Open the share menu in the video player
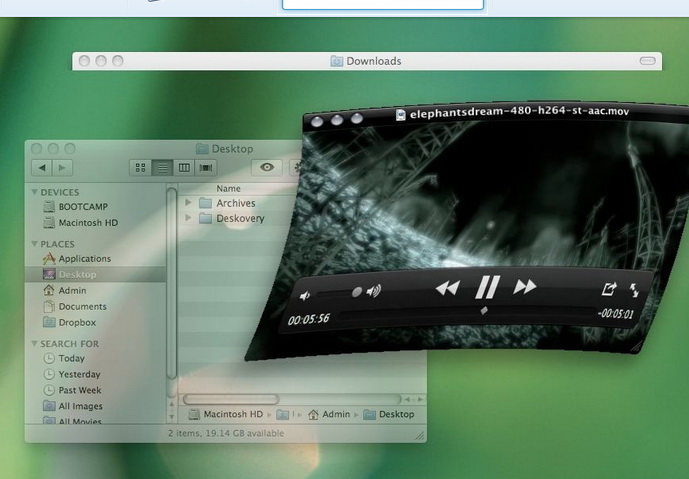This screenshot has height=479, width=689. tap(608, 290)
